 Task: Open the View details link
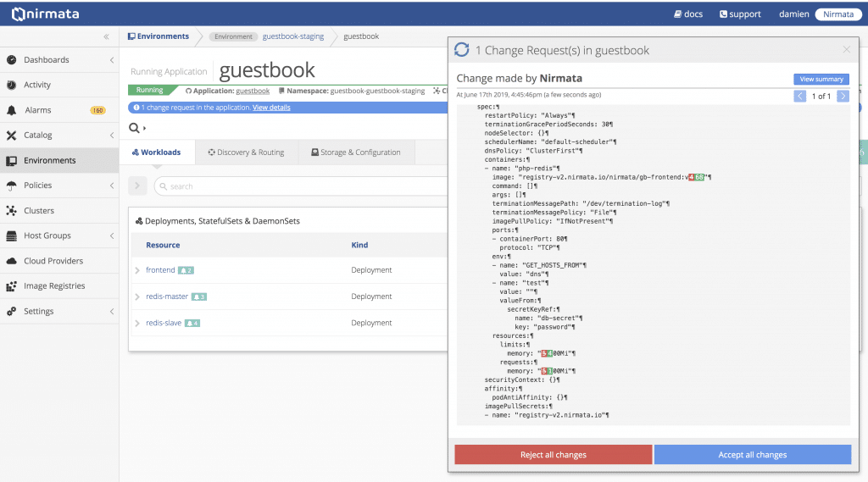[x=271, y=108]
